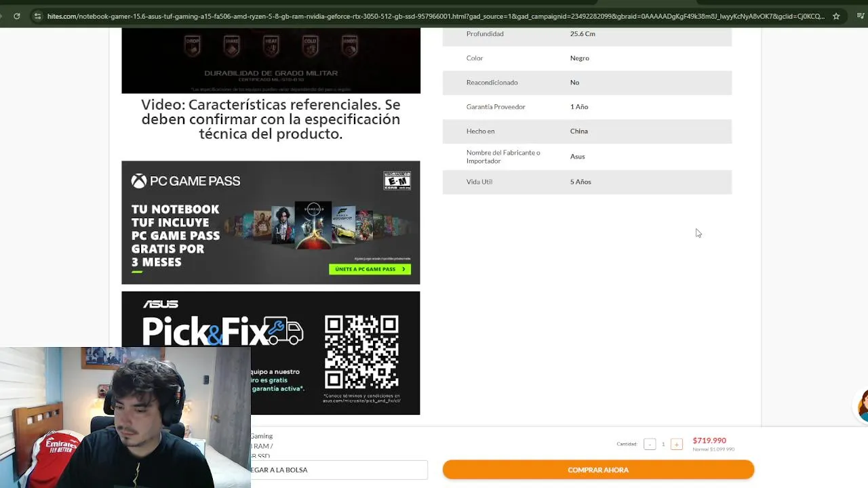Select the 'Asus' manufacturer value
The height and width of the screenshot is (488, 868).
[577, 156]
